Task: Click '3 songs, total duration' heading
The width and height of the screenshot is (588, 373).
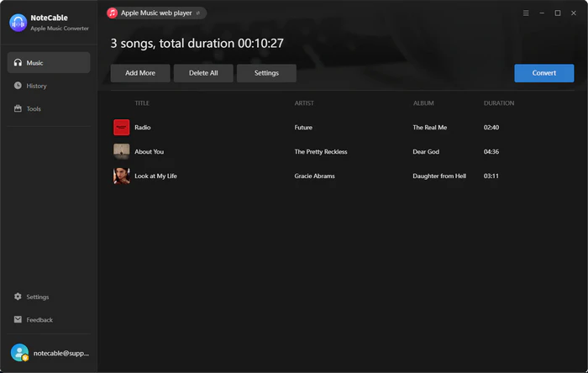Action: point(197,44)
